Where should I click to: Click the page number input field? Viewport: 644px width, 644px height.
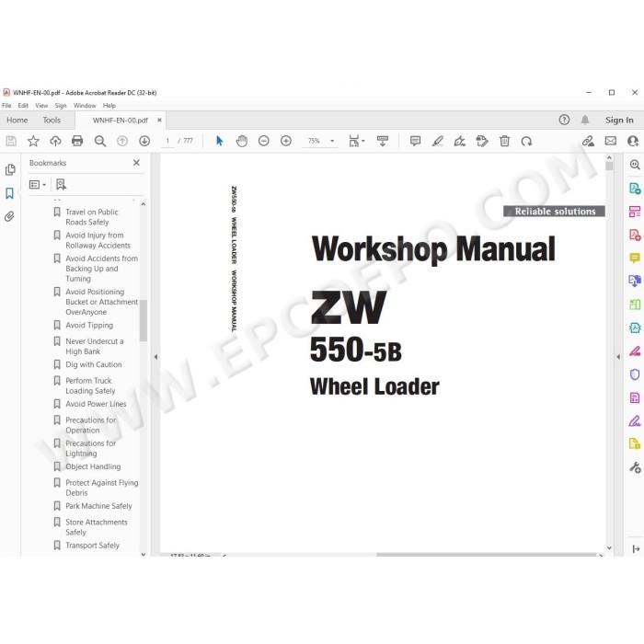[167, 141]
